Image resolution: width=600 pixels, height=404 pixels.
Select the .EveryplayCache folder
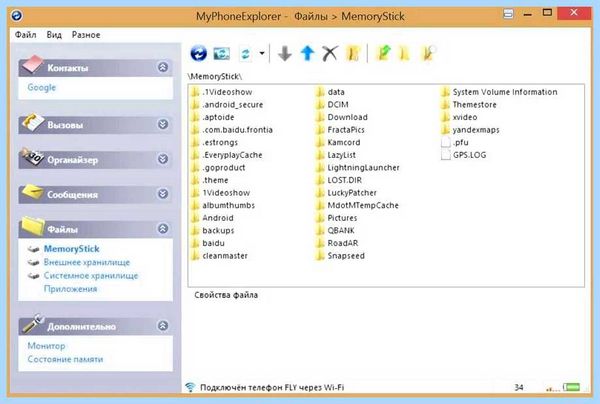227,155
